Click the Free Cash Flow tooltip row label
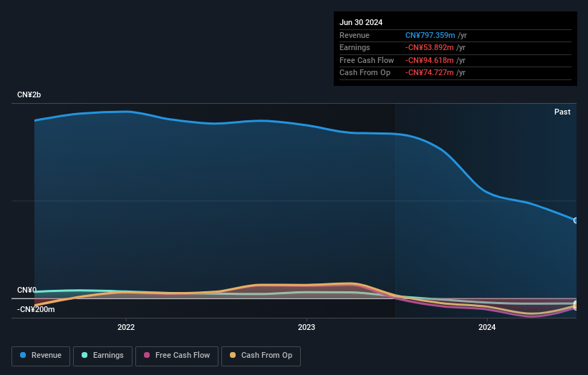Image resolution: width=588 pixels, height=375 pixels. tap(367, 60)
